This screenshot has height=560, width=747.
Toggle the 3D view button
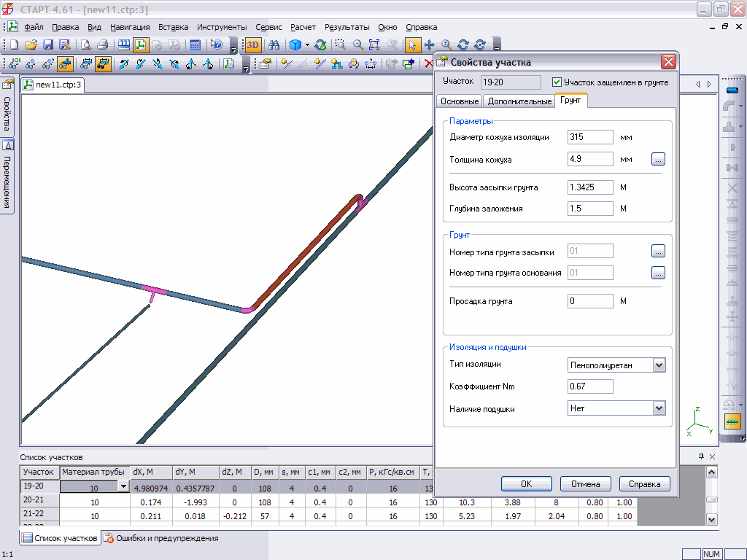point(252,44)
